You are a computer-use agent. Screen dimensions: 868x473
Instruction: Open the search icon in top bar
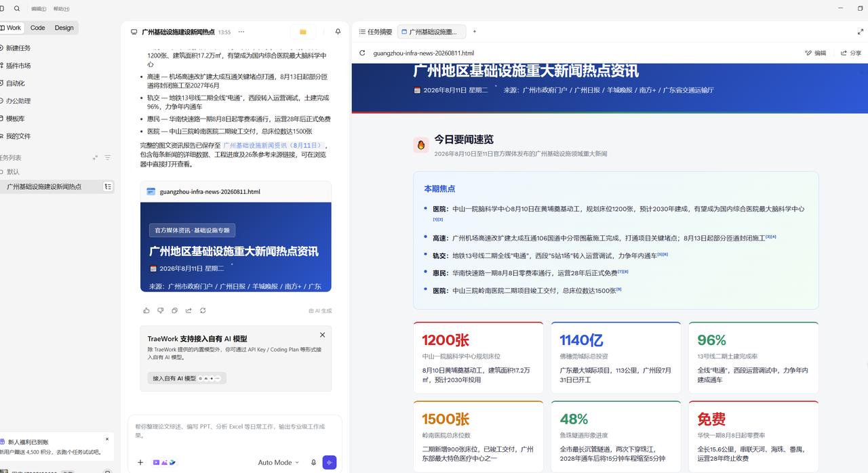coord(17,9)
